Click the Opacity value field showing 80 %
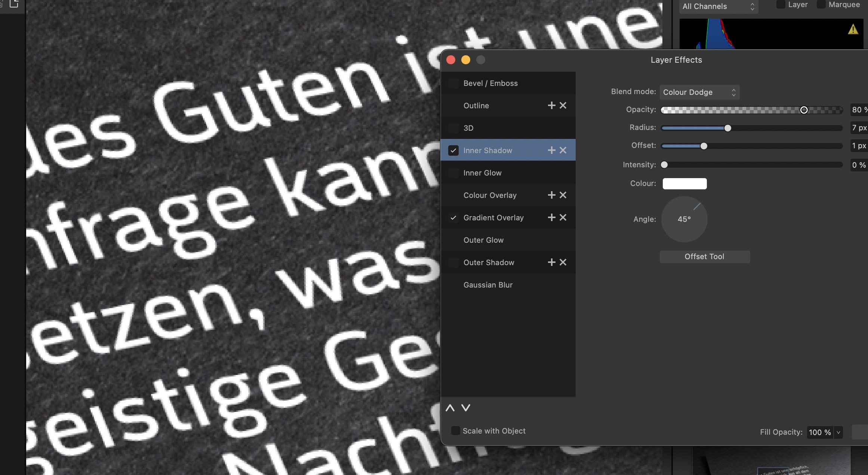 pyautogui.click(x=859, y=110)
